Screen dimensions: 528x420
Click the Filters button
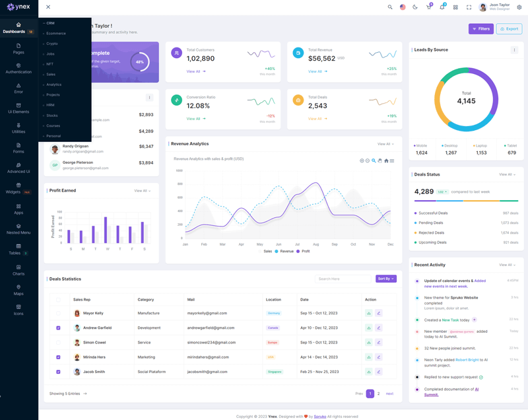click(481, 29)
